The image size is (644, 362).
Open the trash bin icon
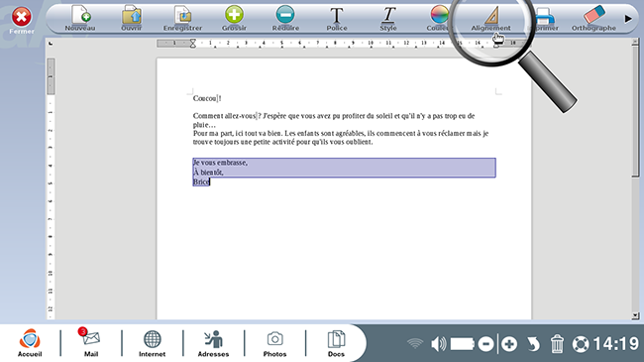point(557,344)
